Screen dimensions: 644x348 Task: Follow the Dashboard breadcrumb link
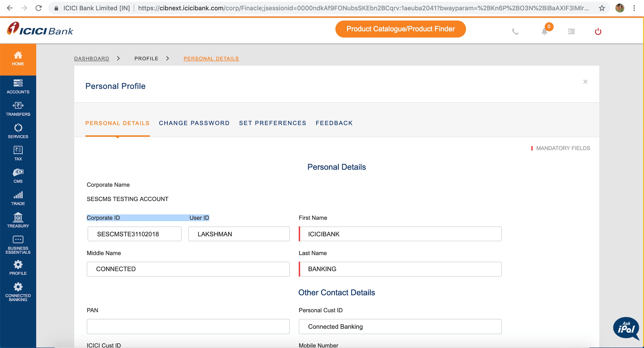pos(92,58)
